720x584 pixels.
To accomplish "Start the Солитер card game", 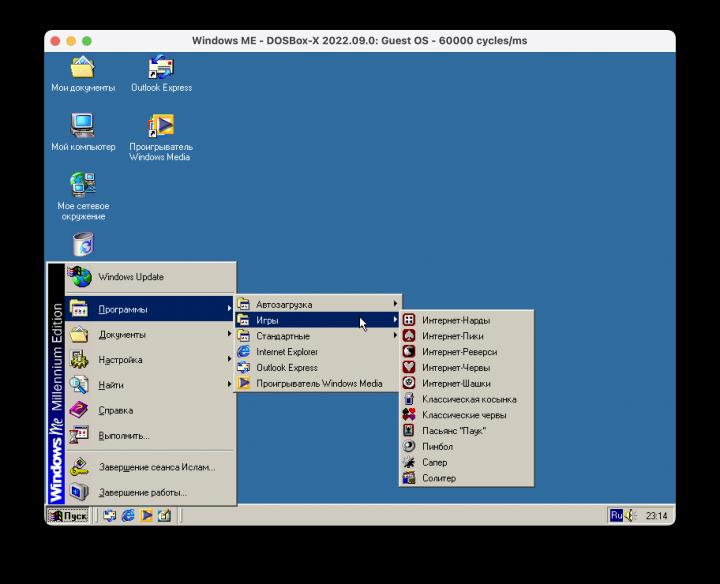I will pos(438,479).
